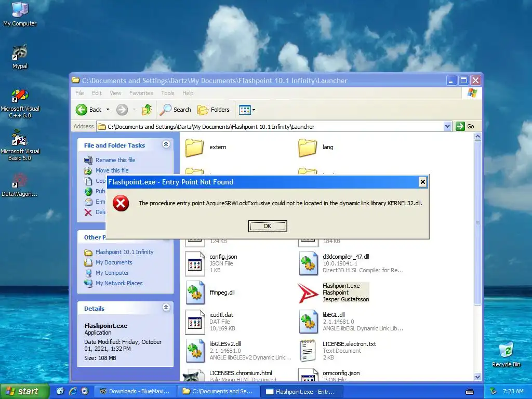Open the Views dropdown button
The image size is (532, 399).
(x=247, y=110)
